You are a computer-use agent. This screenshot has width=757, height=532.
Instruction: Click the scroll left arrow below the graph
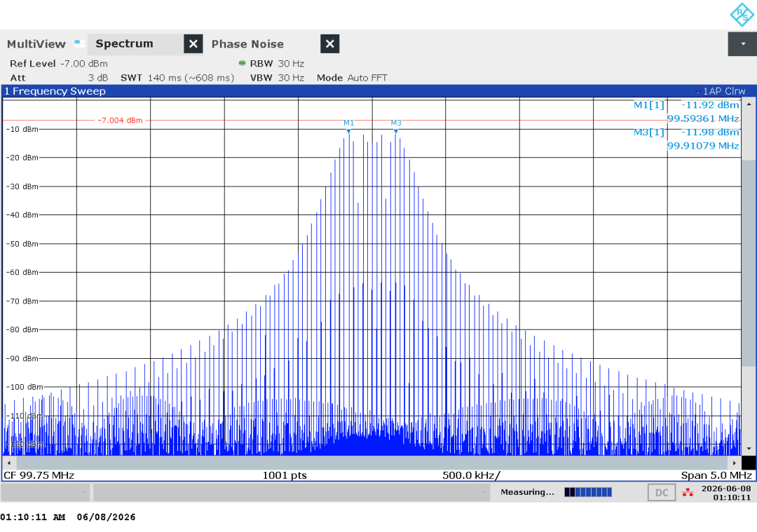tap(8, 463)
